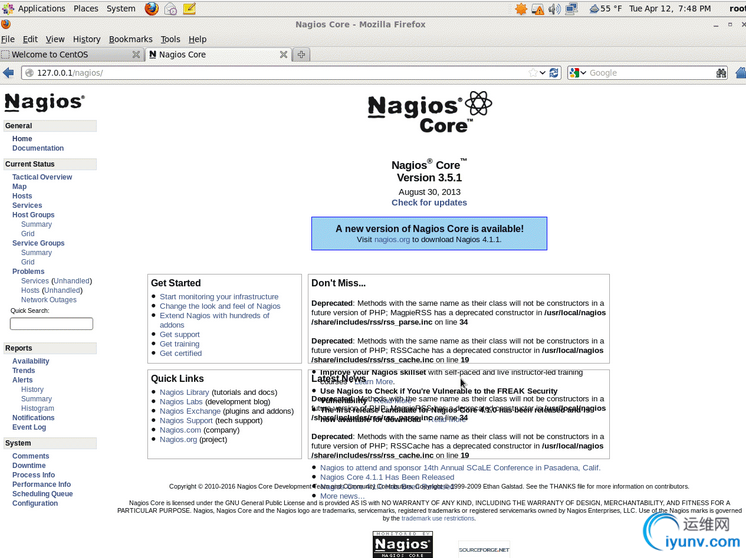Open the Home sidebar link

click(22, 138)
